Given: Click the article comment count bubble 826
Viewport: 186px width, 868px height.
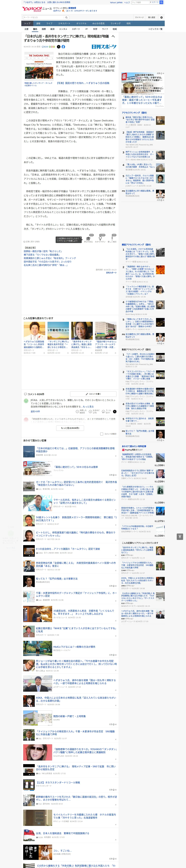Looking at the screenshot, I should 45,47.
